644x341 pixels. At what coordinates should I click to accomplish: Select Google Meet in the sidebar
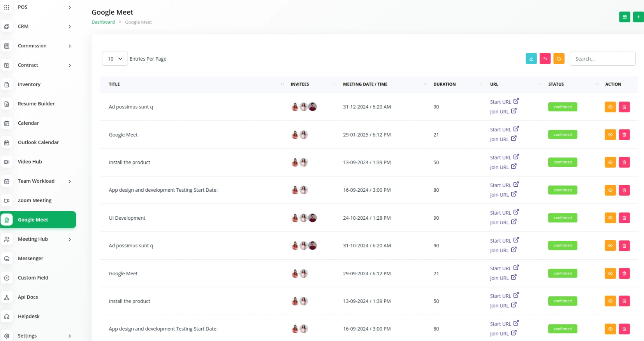pyautogui.click(x=38, y=220)
